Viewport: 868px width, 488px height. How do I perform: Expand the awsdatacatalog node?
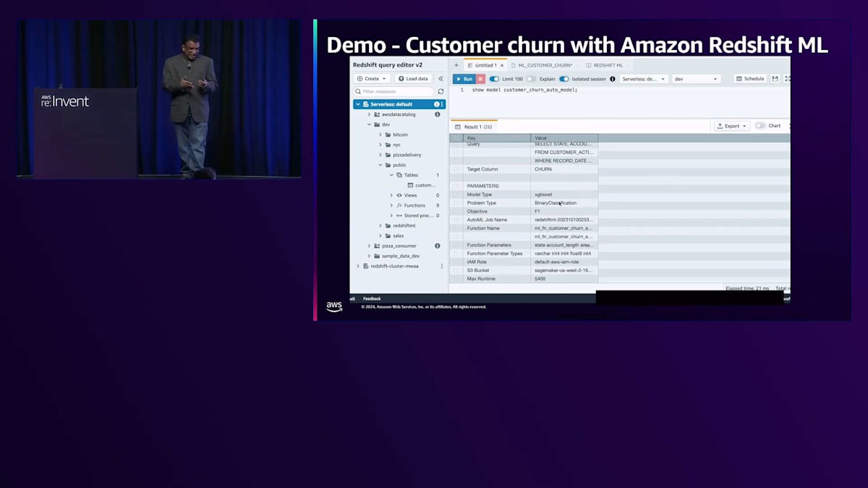coord(369,114)
